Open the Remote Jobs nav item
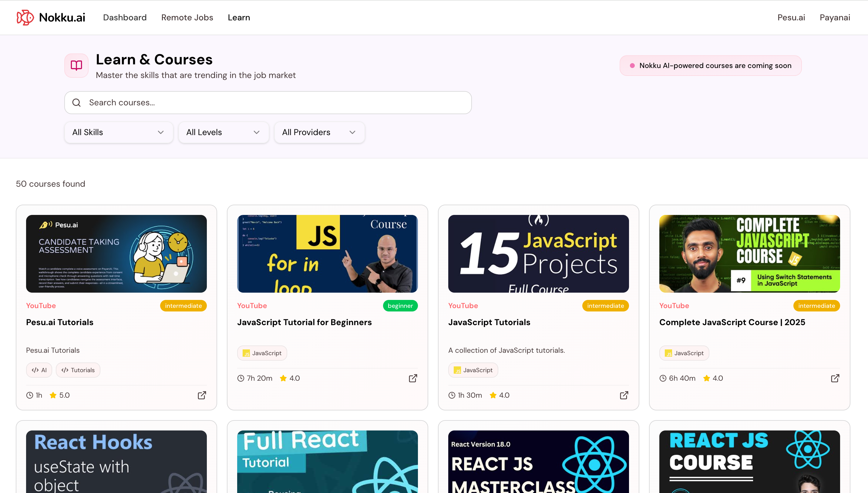 tap(187, 17)
